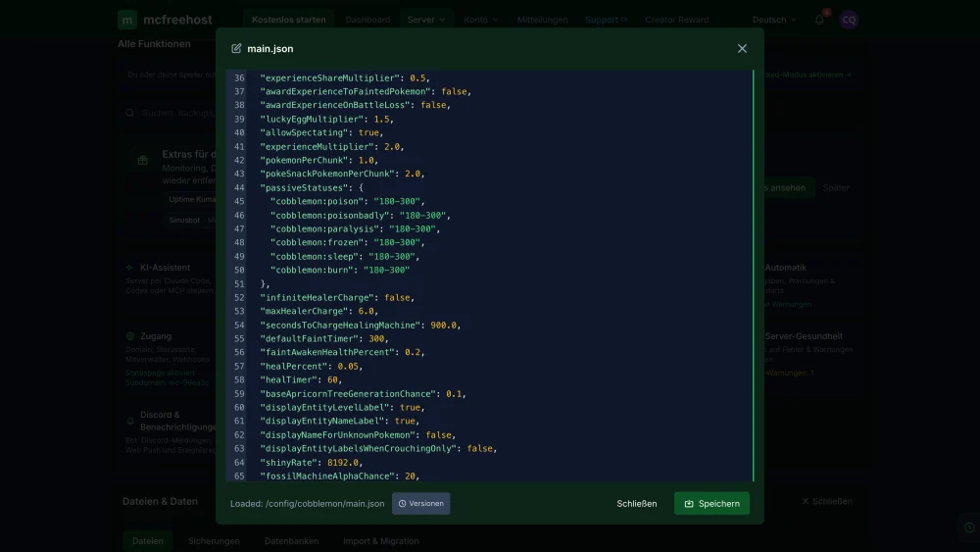The height and width of the screenshot is (552, 980).
Task: Click the Discord & Benachrichtigungen bell icon
Action: point(130,421)
